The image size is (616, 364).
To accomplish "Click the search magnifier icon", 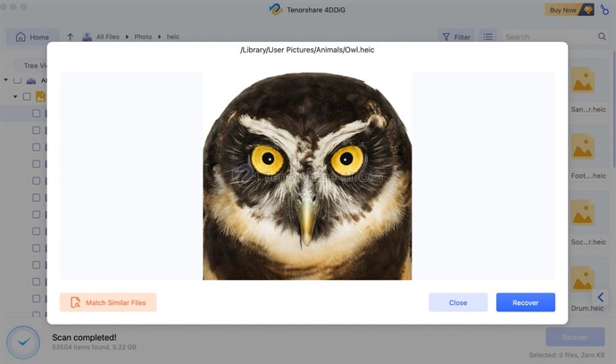I will point(602,37).
